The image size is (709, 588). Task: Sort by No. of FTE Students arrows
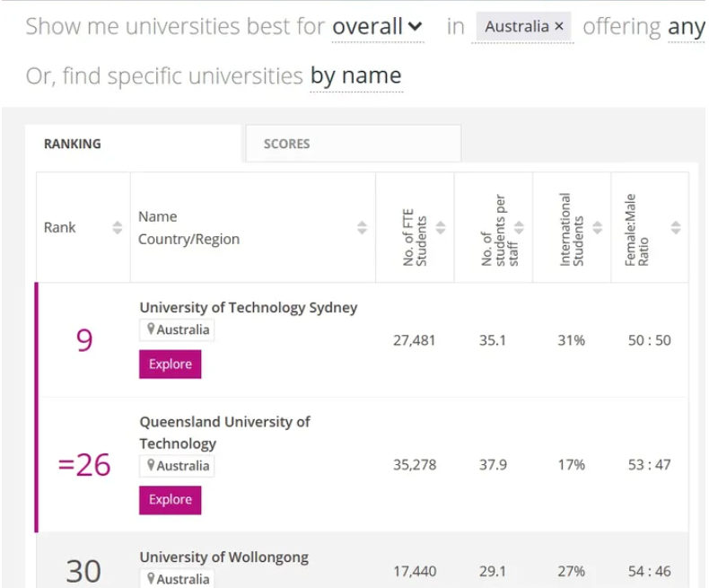point(441,228)
